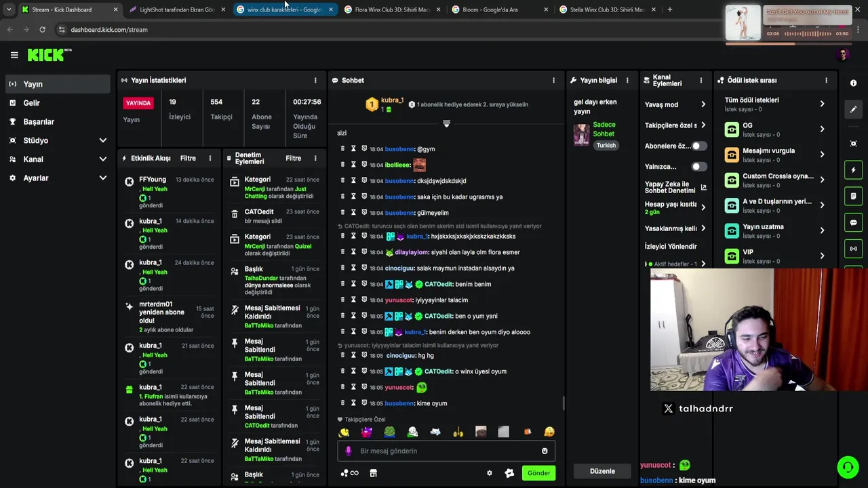Image resolution: width=868 pixels, height=488 pixels.
Task: Toggle the document widget in the right sidebar
Action: pyautogui.click(x=853, y=197)
